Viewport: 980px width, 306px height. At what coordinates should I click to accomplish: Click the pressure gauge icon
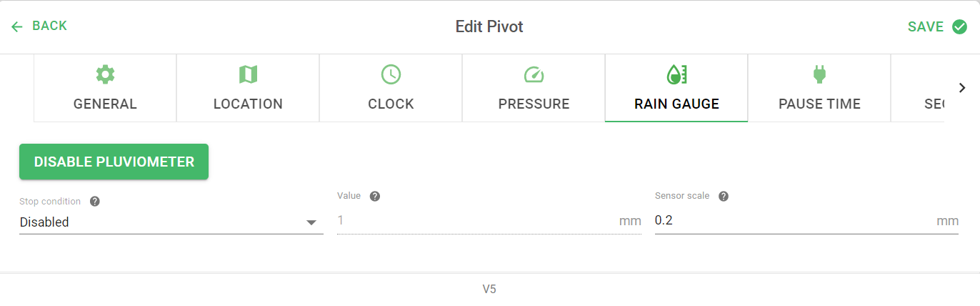click(x=534, y=74)
